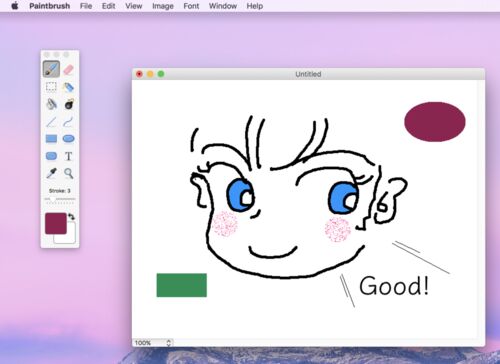The width and height of the screenshot is (500, 364).
Task: Select the Text tool
Action: (68, 156)
